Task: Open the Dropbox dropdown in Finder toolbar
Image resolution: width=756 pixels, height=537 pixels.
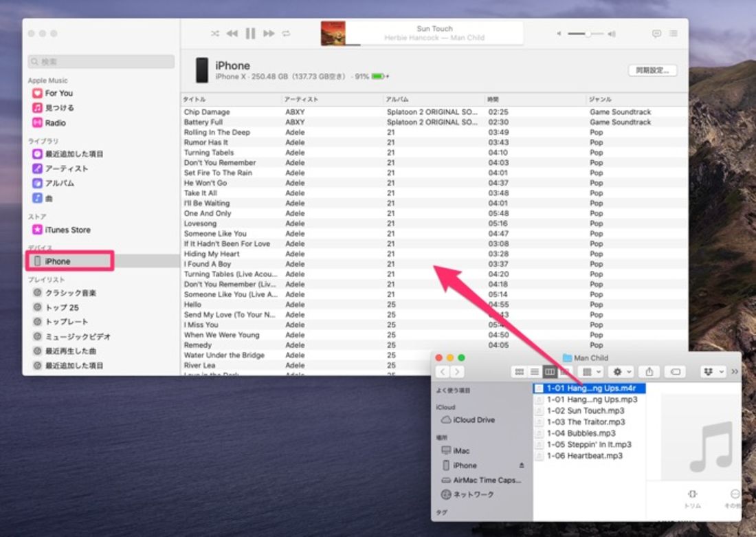Action: 713,371
